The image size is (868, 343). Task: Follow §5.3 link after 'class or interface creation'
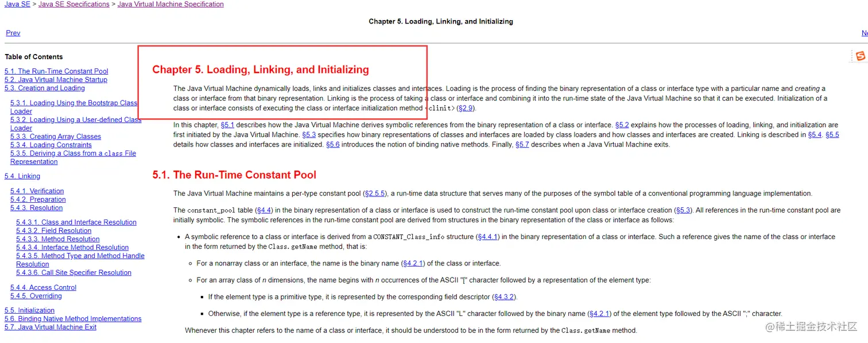pos(683,210)
